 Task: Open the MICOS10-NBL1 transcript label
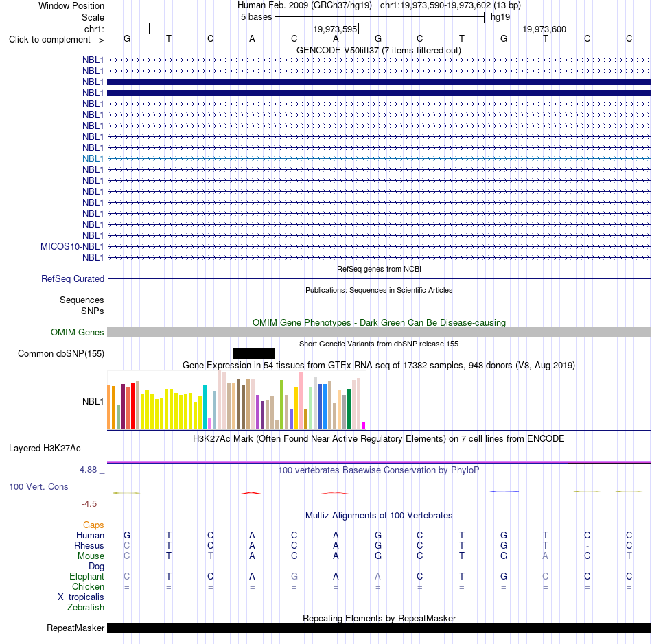click(72, 246)
